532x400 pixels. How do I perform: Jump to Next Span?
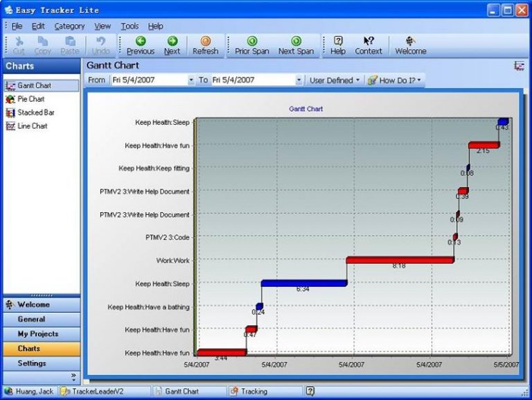[296, 46]
